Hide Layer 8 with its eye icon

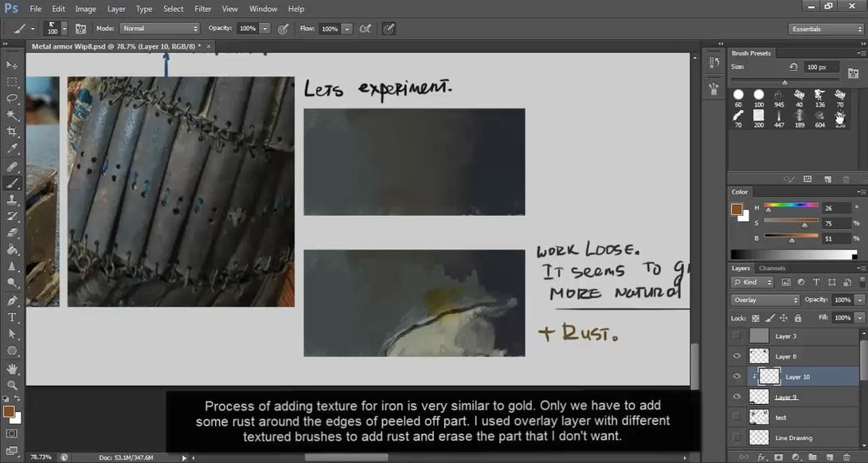pos(737,356)
